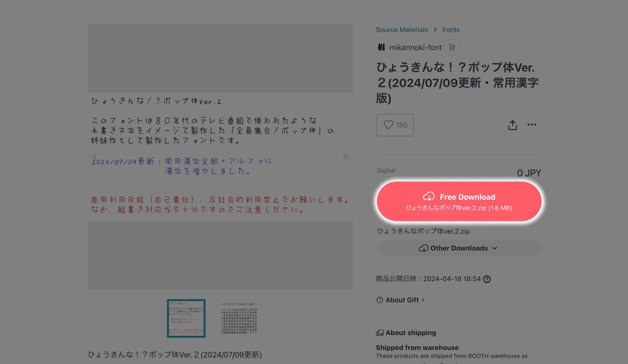Click the download cloud icon on Other Downloads
The width and height of the screenshot is (628, 364).
click(x=424, y=248)
